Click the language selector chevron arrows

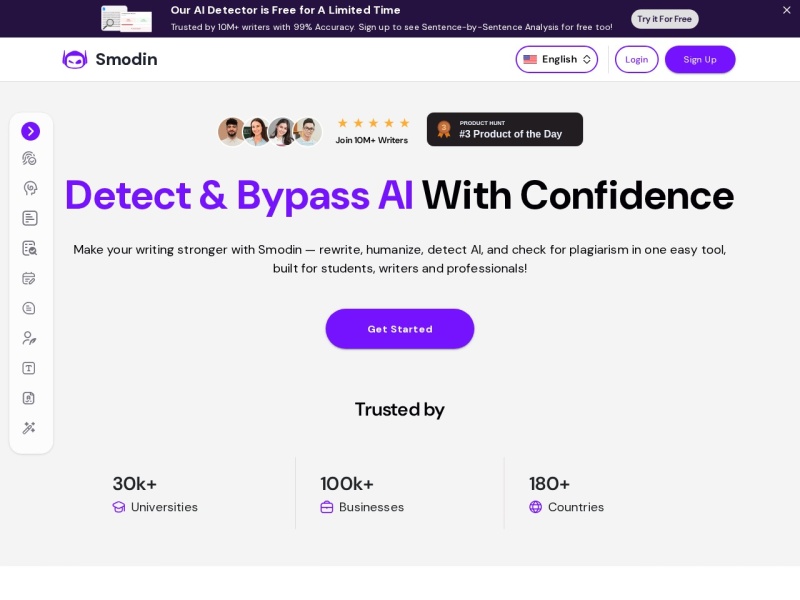point(587,59)
